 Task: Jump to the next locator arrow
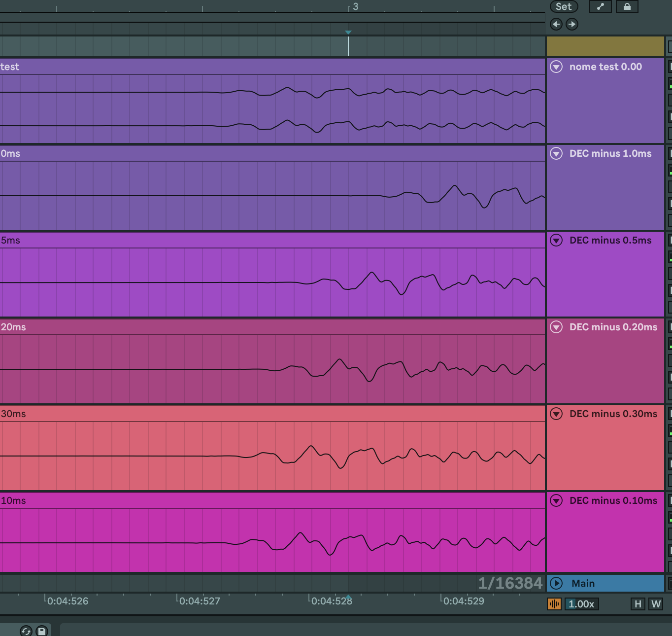571,24
